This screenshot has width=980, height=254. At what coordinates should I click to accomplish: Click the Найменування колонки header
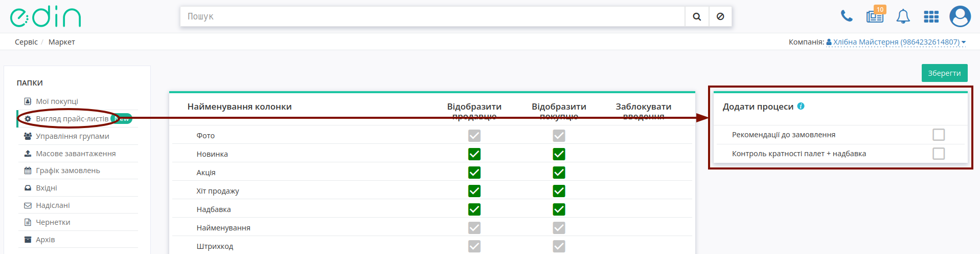coord(239,107)
